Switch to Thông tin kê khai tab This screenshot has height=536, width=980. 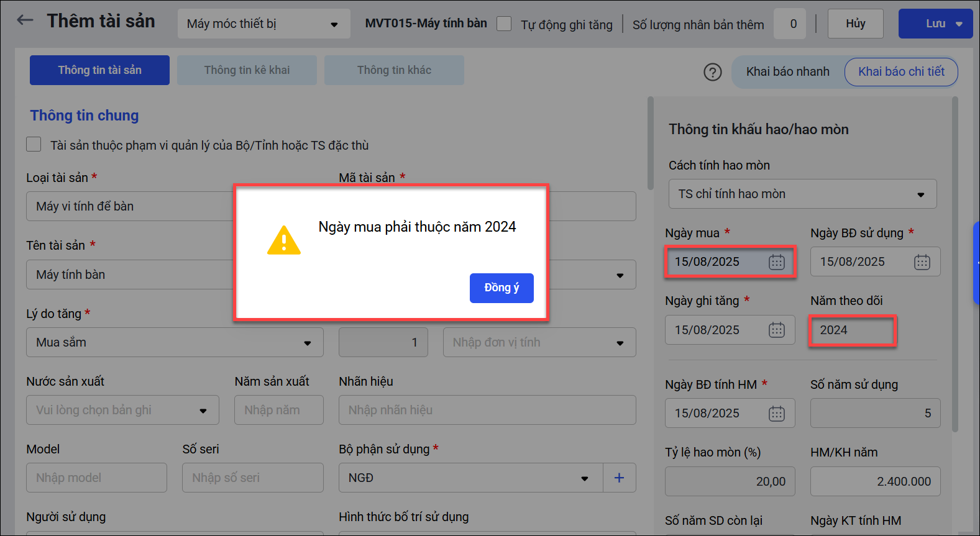(247, 70)
